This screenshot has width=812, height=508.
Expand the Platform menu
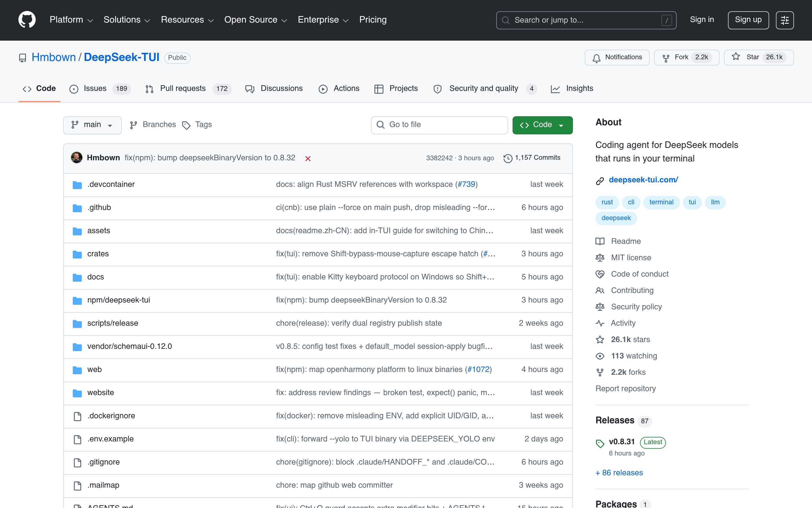point(71,20)
